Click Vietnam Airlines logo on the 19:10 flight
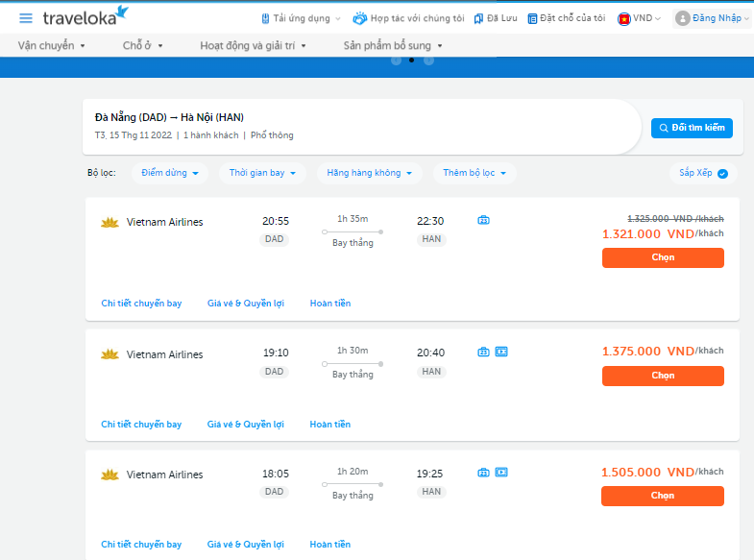 click(x=109, y=354)
